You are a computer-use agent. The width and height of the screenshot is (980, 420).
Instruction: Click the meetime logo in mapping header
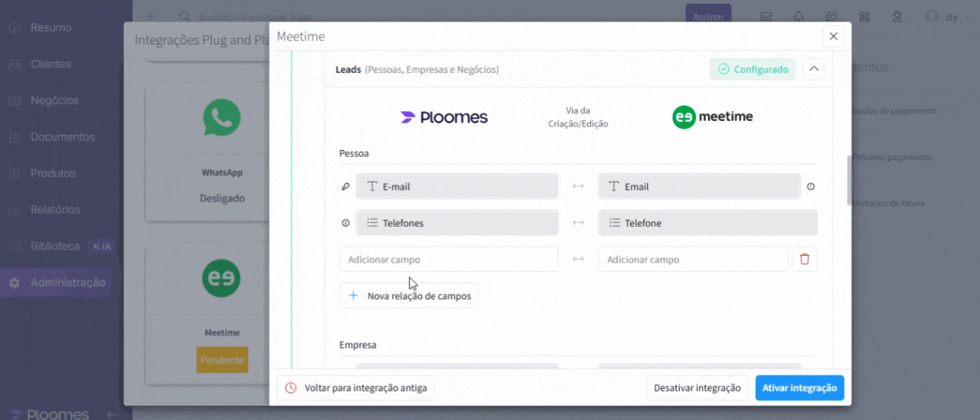(713, 117)
